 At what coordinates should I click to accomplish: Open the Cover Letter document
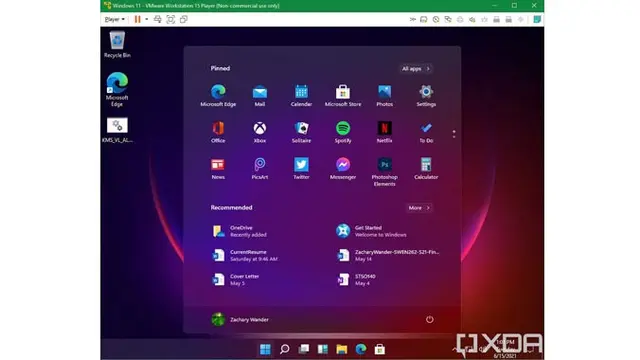point(236,279)
